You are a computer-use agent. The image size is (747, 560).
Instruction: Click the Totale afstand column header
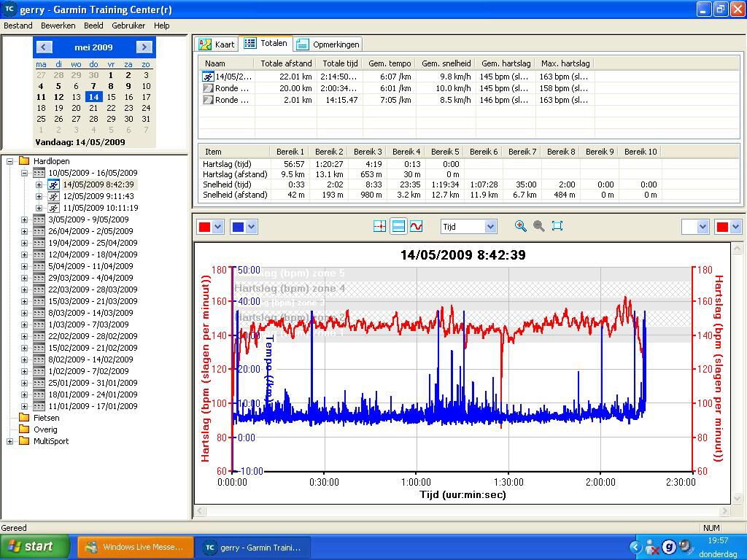(286, 63)
